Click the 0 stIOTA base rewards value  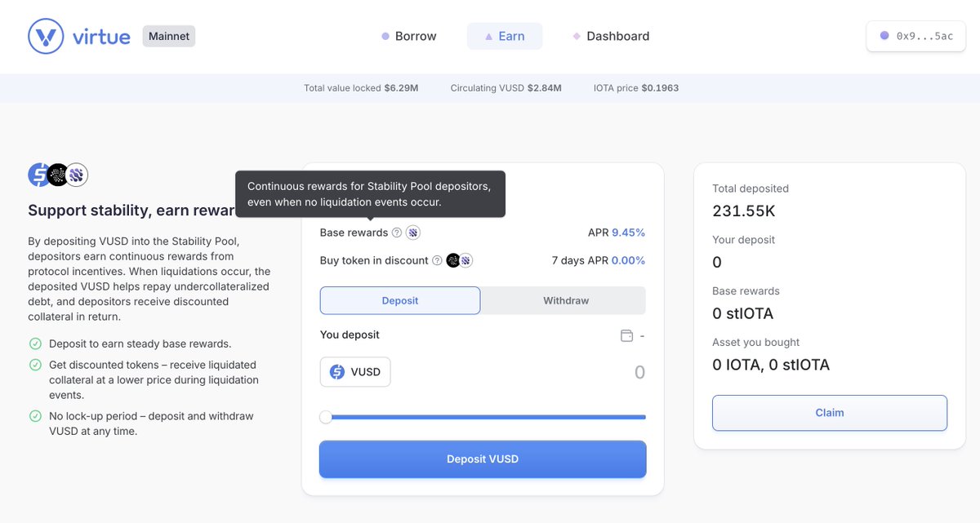[x=743, y=313]
